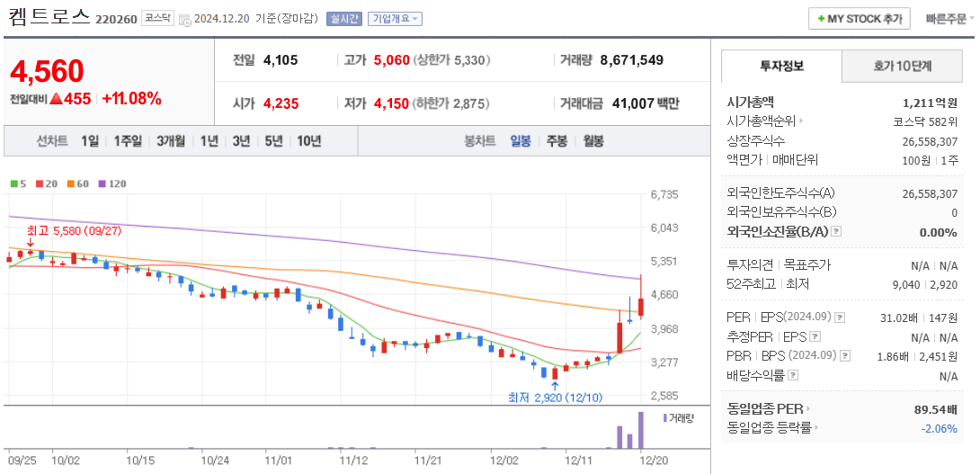Click the help icon next to PER EPS(2024.09)
The width and height of the screenshot is (980, 474).
(840, 317)
